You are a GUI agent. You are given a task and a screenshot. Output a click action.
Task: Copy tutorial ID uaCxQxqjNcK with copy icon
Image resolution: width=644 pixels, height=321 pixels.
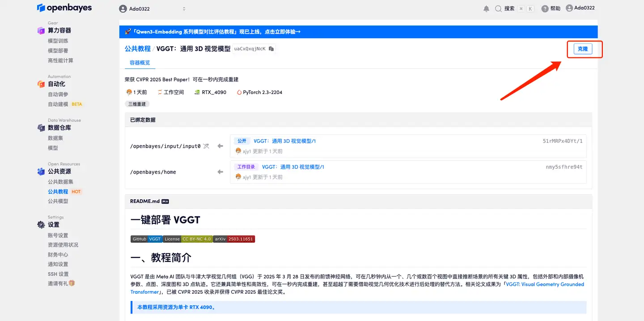click(271, 49)
